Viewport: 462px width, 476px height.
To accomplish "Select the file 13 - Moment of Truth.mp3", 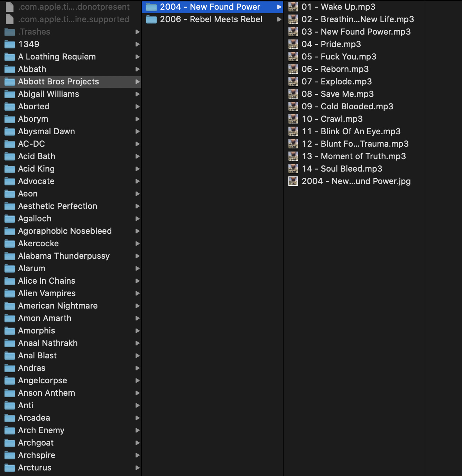I will pyautogui.click(x=354, y=156).
